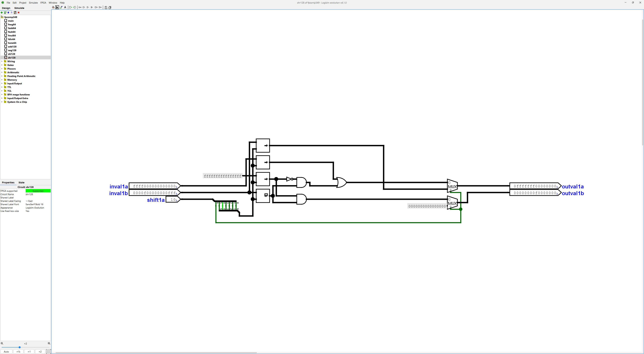Click the zoom in magnifier icon
Screen dimensions: 644x354
[49, 343]
